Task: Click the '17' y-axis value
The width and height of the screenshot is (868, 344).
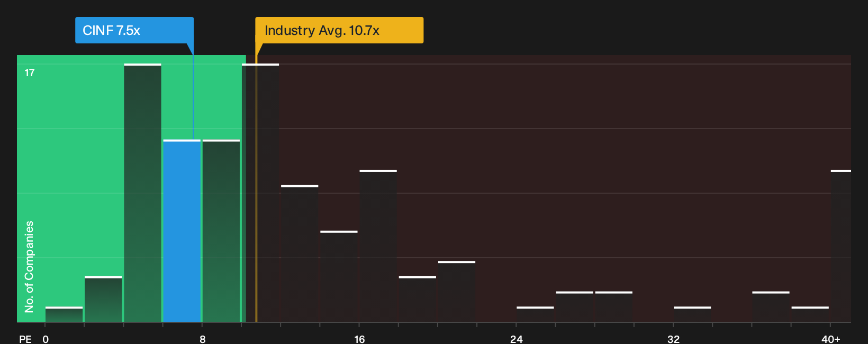Action: click(x=30, y=73)
